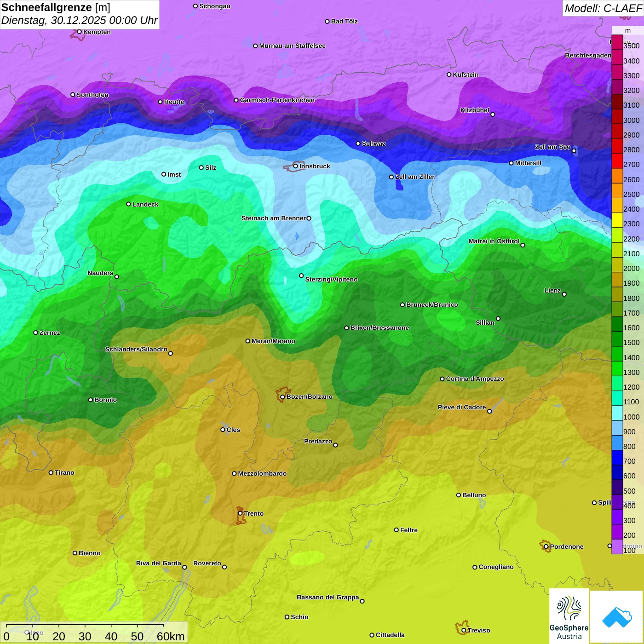This screenshot has width=644, height=644.
Task: Click the Kitzbühel location dot
Action: [493, 115]
